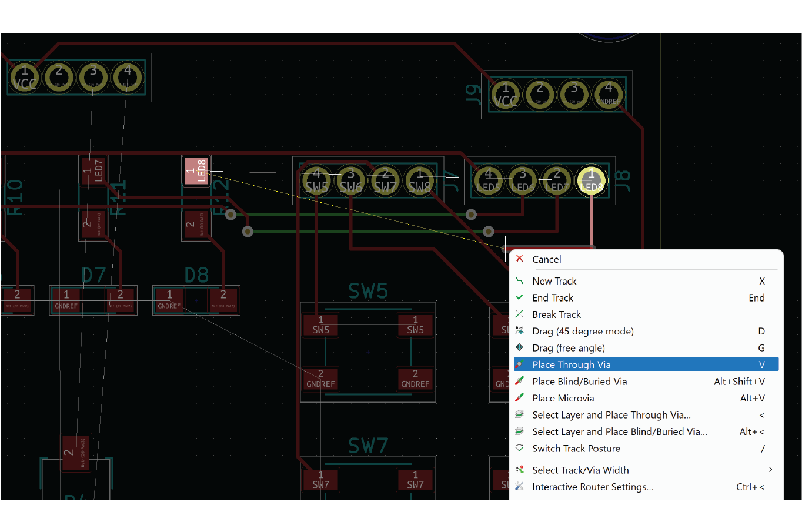The height and width of the screenshot is (532, 802).
Task: Click the J8 reference designator label
Action: coord(623,180)
